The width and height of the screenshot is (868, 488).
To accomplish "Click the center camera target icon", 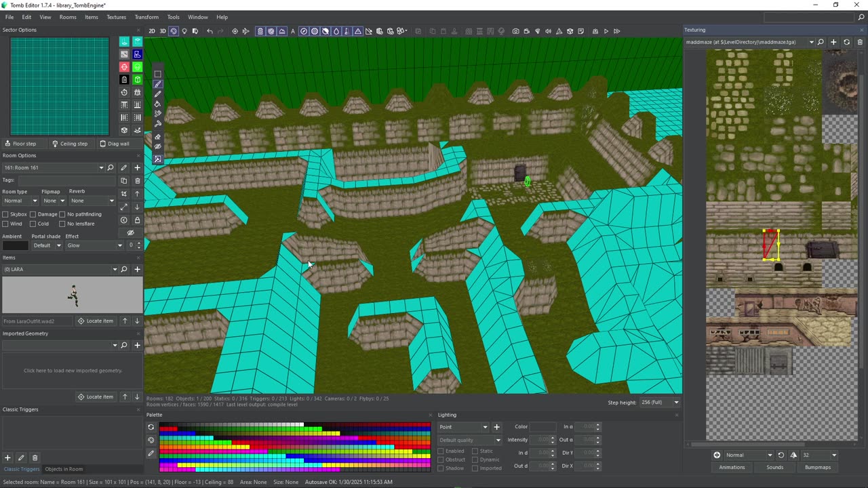I will click(235, 31).
